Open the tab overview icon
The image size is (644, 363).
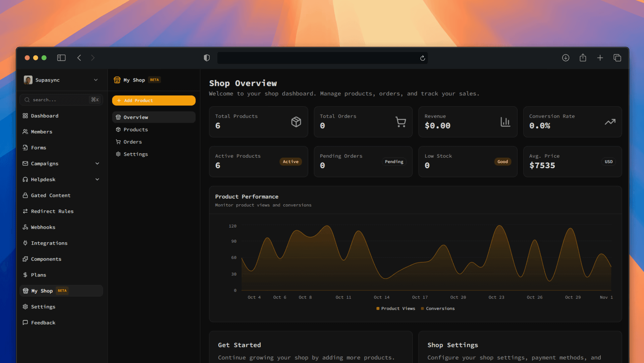coord(617,58)
